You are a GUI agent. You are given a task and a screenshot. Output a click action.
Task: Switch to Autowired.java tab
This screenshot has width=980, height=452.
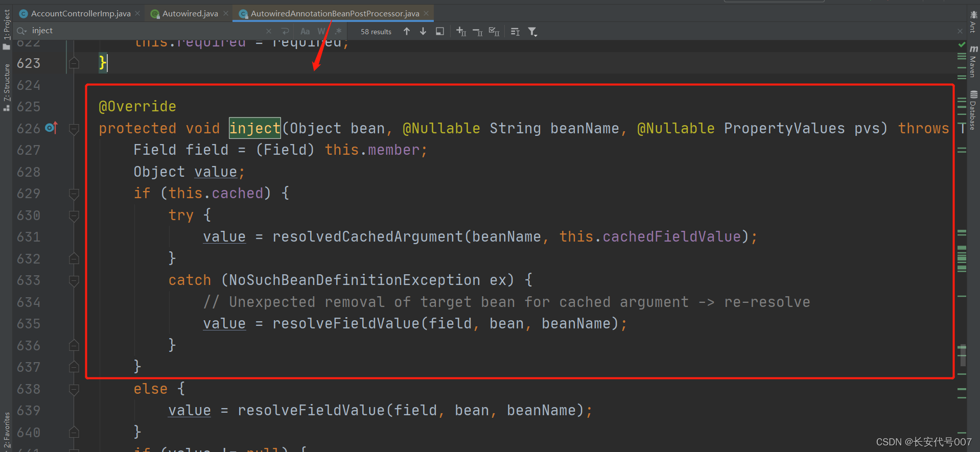click(x=190, y=14)
